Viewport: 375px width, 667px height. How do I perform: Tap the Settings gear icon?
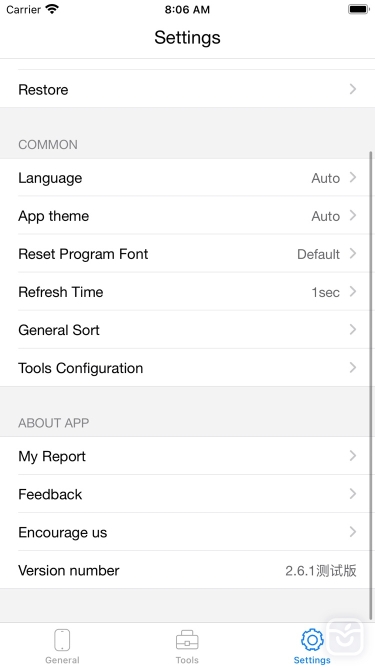tap(312, 639)
